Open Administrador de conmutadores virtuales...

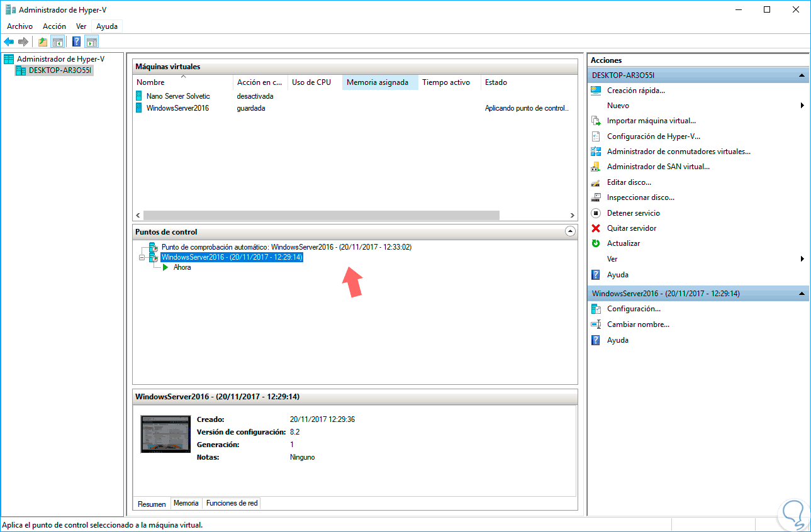click(x=679, y=152)
